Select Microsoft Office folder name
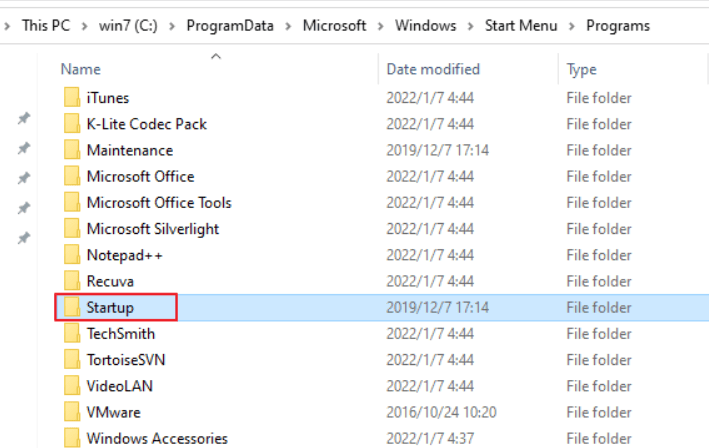The image size is (709, 448). pyautogui.click(x=140, y=176)
